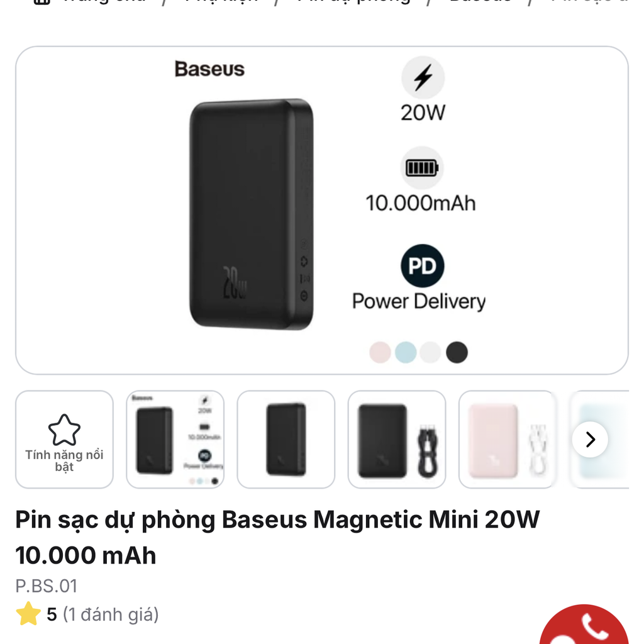Select the black powerbank angled thumbnail

(x=286, y=438)
